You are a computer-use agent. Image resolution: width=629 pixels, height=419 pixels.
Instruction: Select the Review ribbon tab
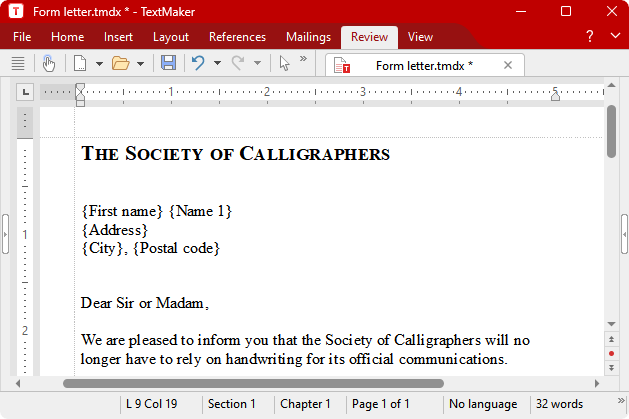(369, 37)
